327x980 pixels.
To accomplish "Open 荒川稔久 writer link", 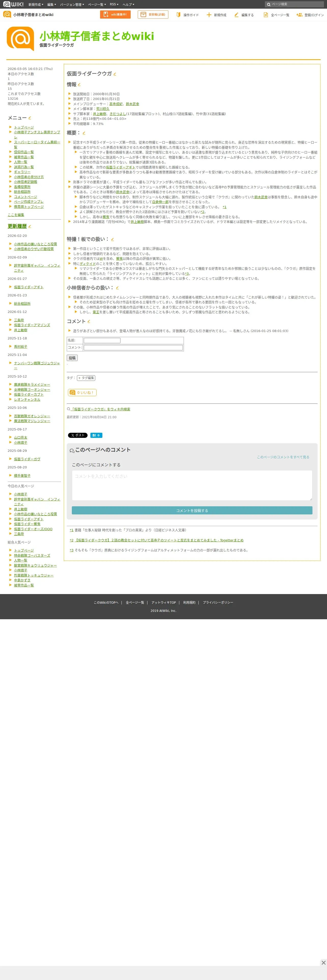I will point(103,109).
